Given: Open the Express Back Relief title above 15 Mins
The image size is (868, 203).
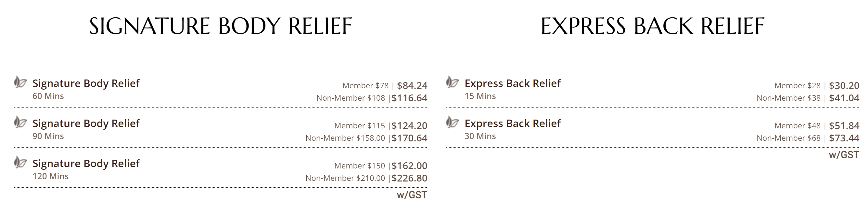Looking at the screenshot, I should coord(513,83).
